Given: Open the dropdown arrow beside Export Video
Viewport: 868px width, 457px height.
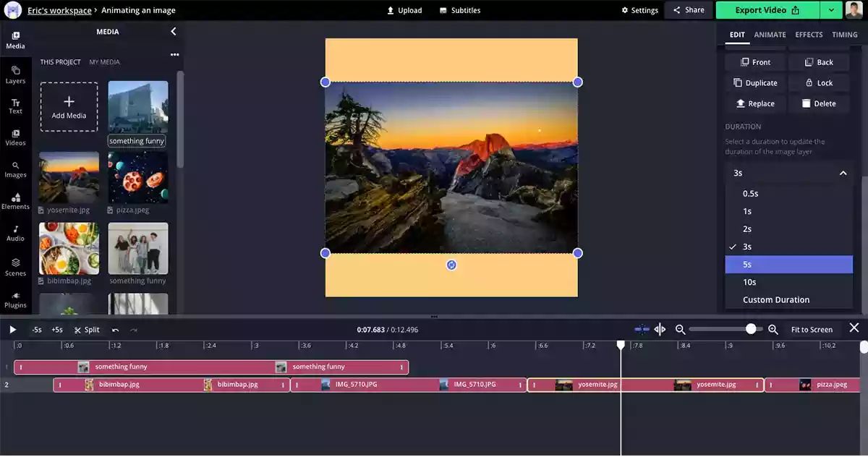Looking at the screenshot, I should tap(831, 10).
